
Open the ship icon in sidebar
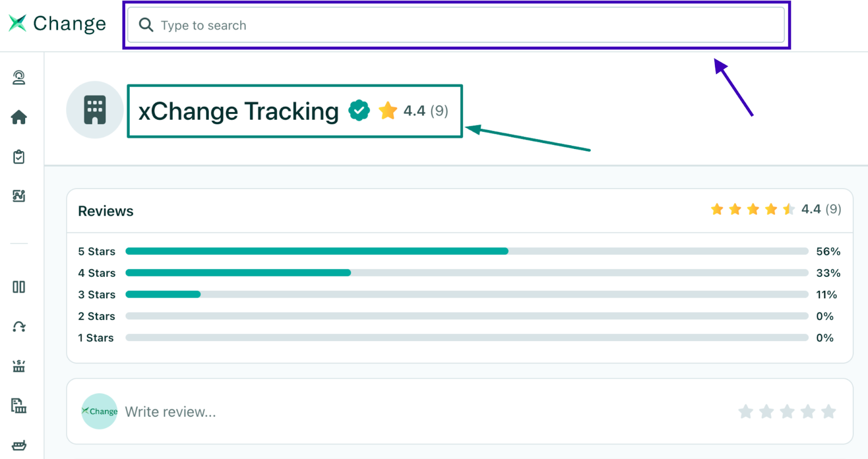point(19,445)
